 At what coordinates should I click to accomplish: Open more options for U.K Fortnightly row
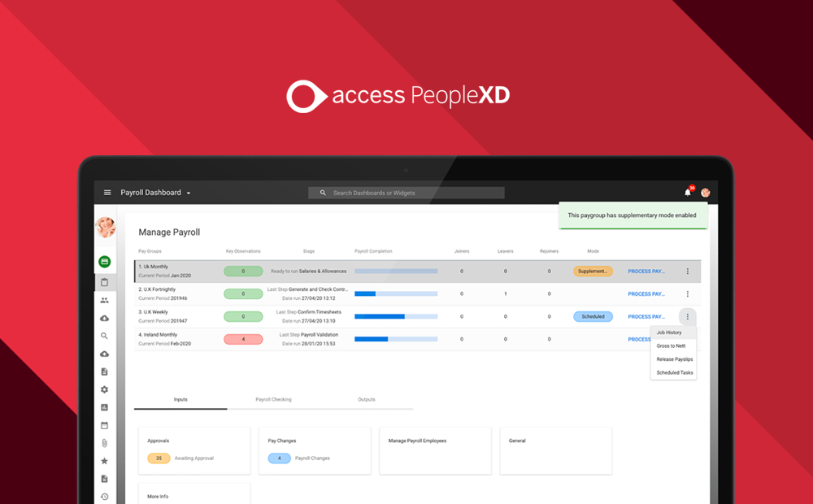(x=688, y=294)
